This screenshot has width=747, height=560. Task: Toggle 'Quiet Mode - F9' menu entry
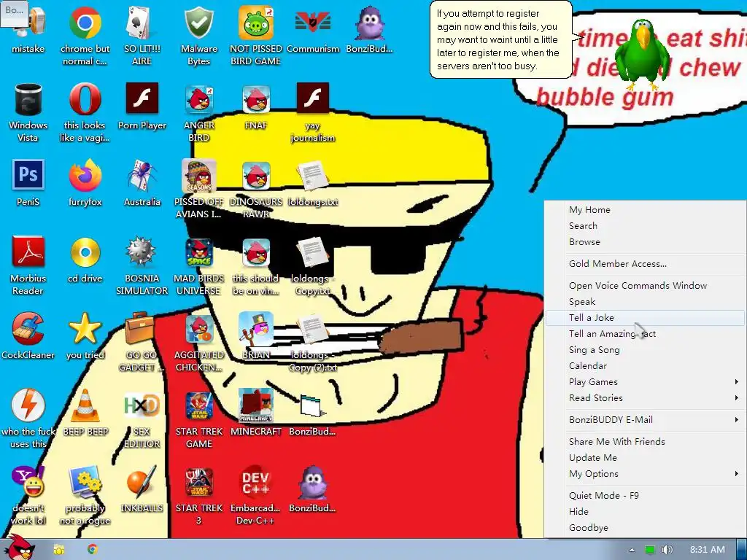pyautogui.click(x=645, y=496)
